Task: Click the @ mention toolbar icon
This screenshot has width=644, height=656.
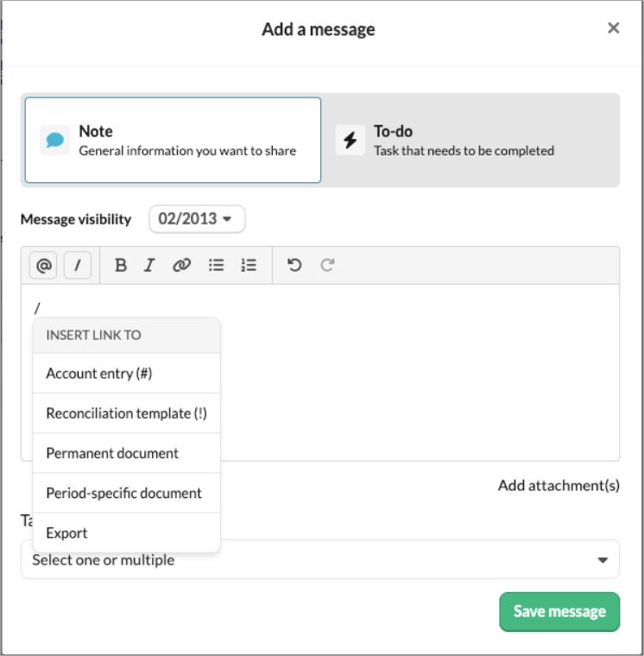Action: pos(43,265)
